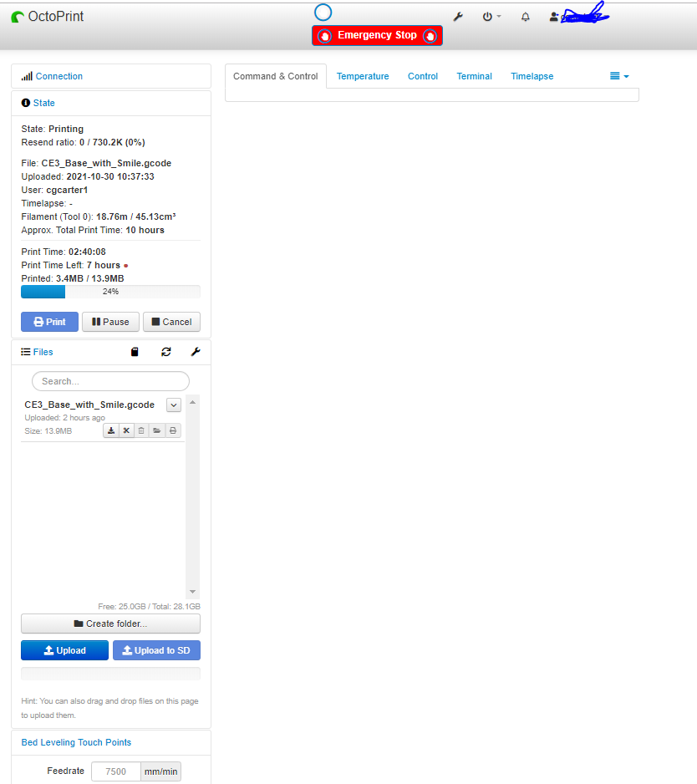This screenshot has height=784, width=697.
Task: Click the move icon for the gcode file
Action: click(126, 430)
